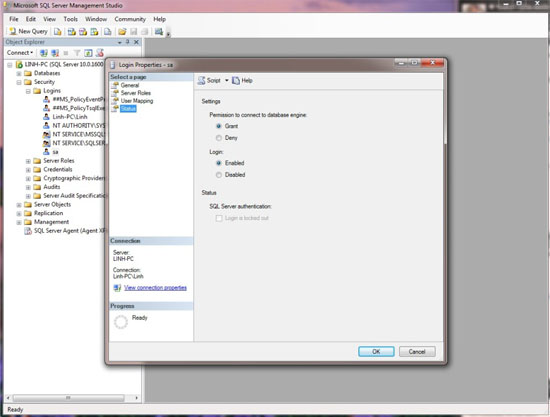Screen dimensions: 550x417
Task: Expand the Databases folder
Action: tap(19, 74)
